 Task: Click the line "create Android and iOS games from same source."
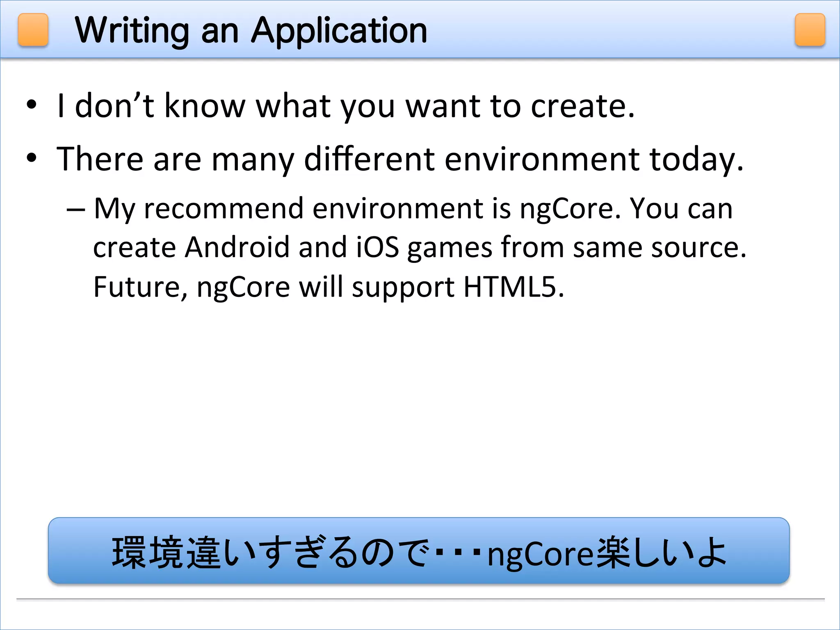[x=420, y=247]
